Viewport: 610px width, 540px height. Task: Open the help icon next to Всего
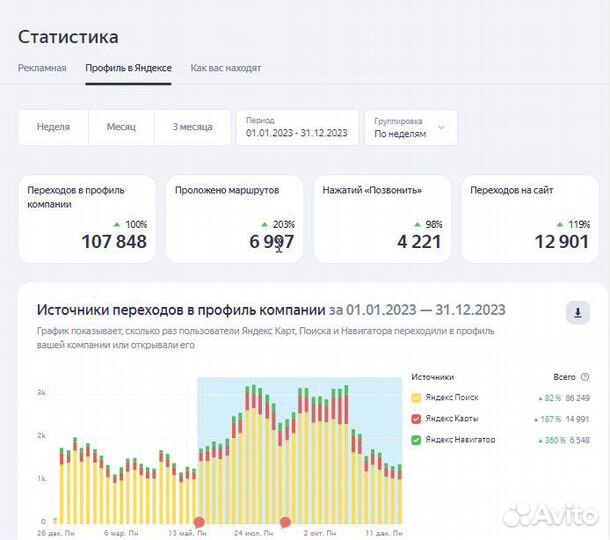(585, 377)
